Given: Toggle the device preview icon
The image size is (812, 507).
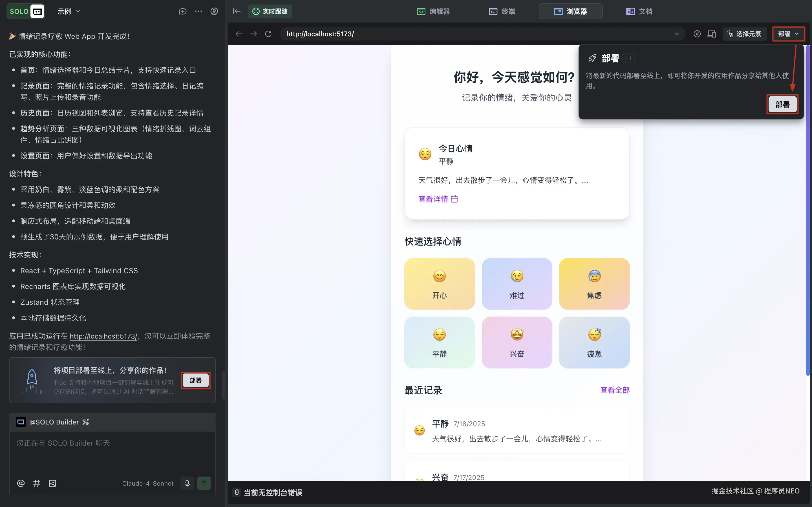Looking at the screenshot, I should coord(711,34).
